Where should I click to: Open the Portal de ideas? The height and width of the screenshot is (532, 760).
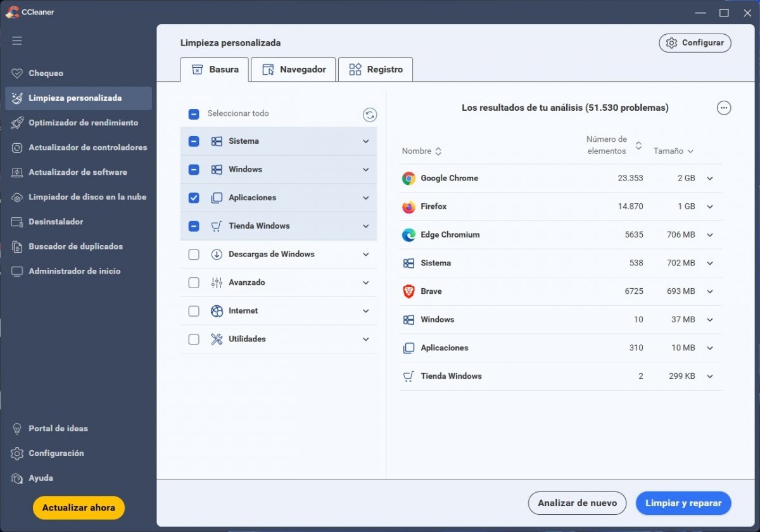tap(58, 428)
